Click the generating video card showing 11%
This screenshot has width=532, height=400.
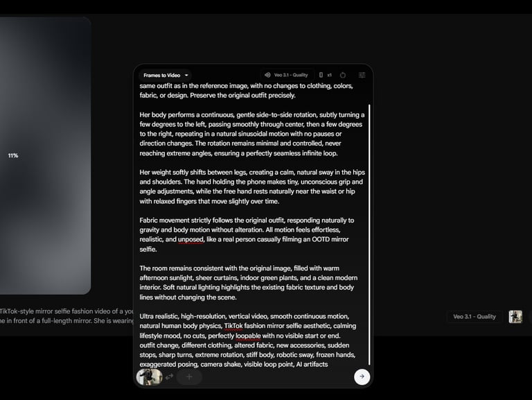click(45, 155)
